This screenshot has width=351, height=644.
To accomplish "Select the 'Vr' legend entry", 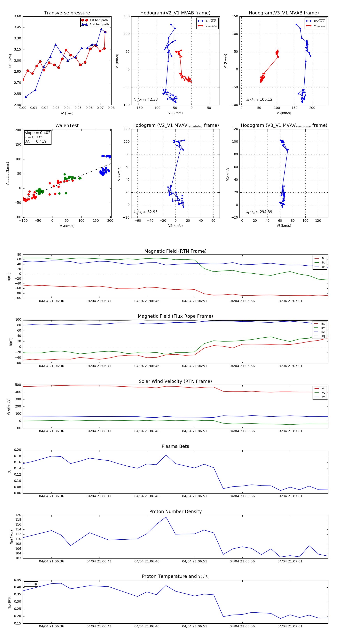I will coord(320,389).
